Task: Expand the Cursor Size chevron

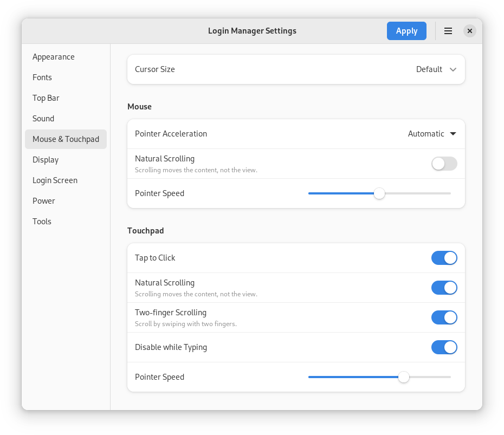Action: click(453, 69)
